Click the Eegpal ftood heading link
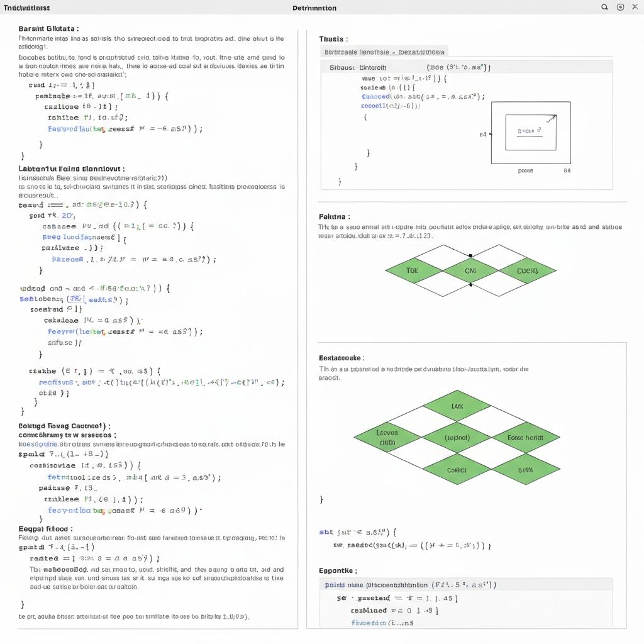Screen dimensions: 644x644 43,528
